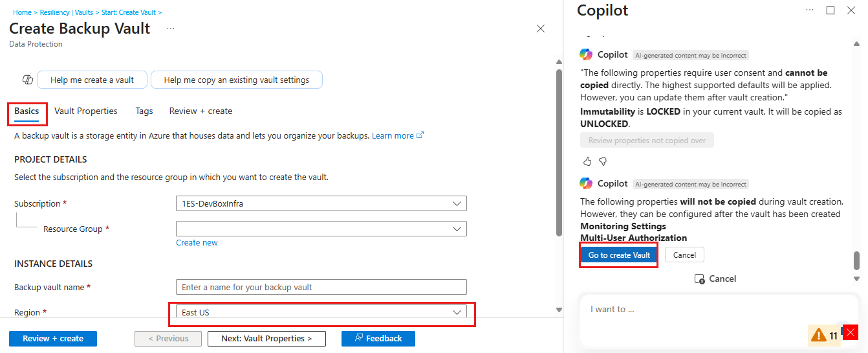This screenshot has height=353, width=868.
Task: Expand the Subscription dropdown
Action: 321,203
